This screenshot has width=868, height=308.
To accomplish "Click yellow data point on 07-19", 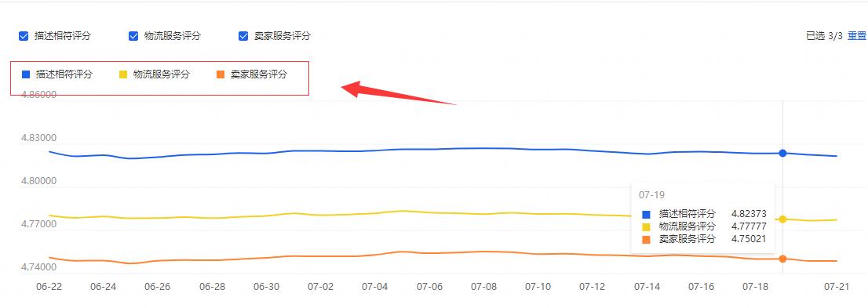I will click(x=782, y=219).
